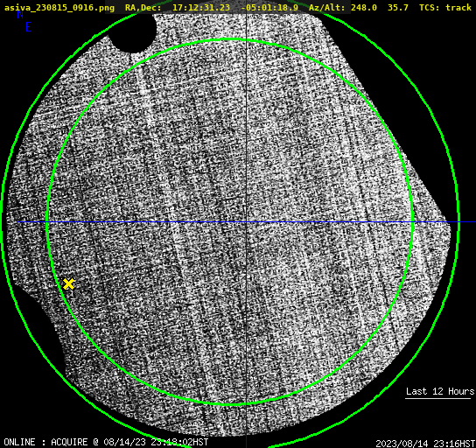The height and width of the screenshot is (448, 476).
Task: Click the altitude value 35.7
Action: point(397,7)
